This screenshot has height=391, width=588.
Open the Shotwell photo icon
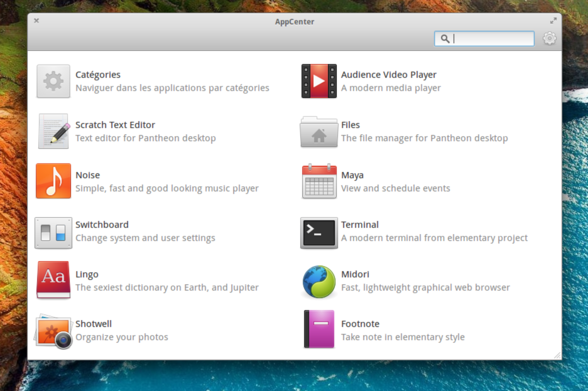(x=53, y=331)
